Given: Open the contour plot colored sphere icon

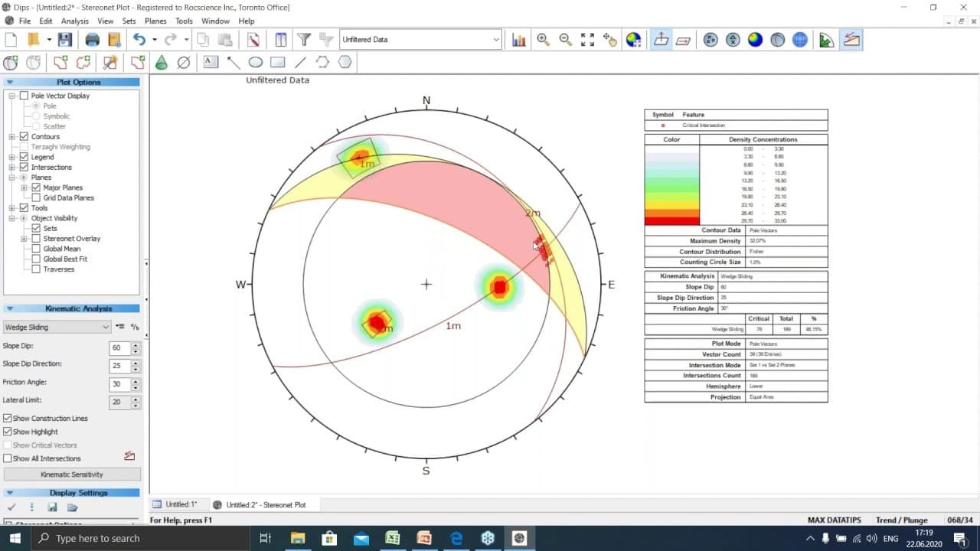Looking at the screenshot, I should (756, 40).
